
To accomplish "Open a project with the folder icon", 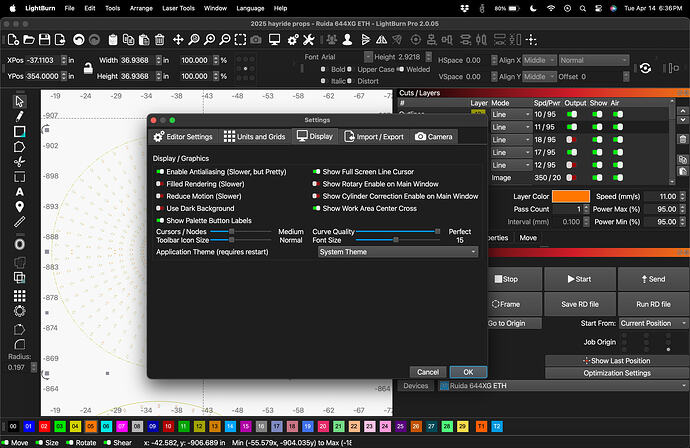I will tap(29, 40).
